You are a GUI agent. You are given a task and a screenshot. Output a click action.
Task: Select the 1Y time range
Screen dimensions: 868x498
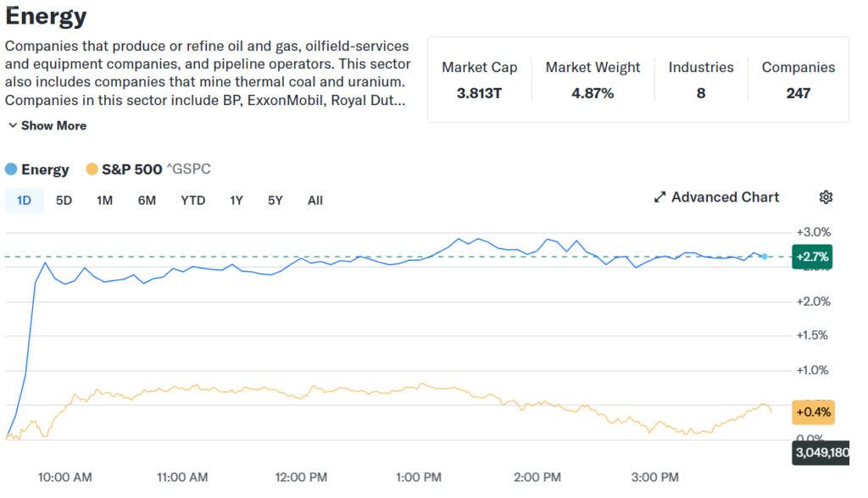(236, 201)
